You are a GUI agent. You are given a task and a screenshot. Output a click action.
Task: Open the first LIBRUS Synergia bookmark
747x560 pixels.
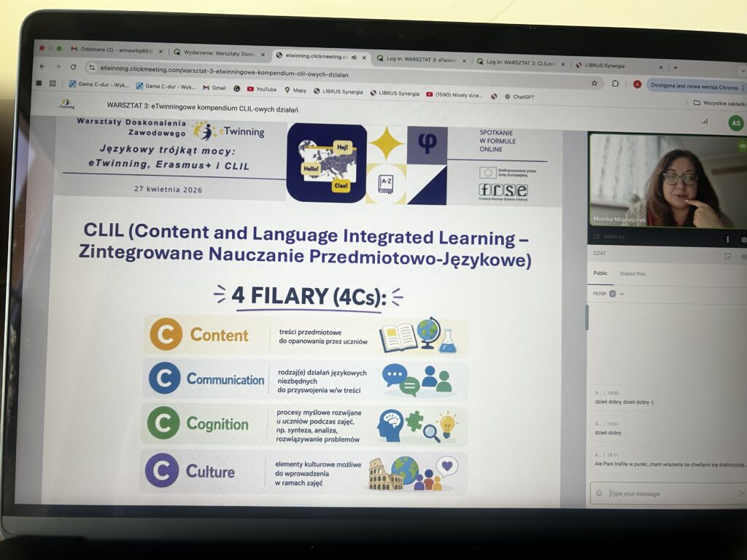[x=338, y=91]
